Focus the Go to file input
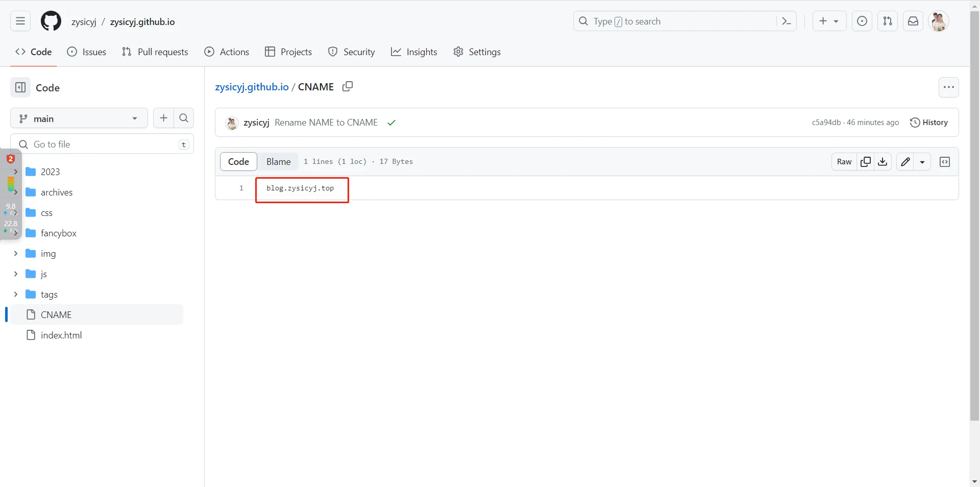Image resolution: width=980 pixels, height=487 pixels. (x=102, y=144)
